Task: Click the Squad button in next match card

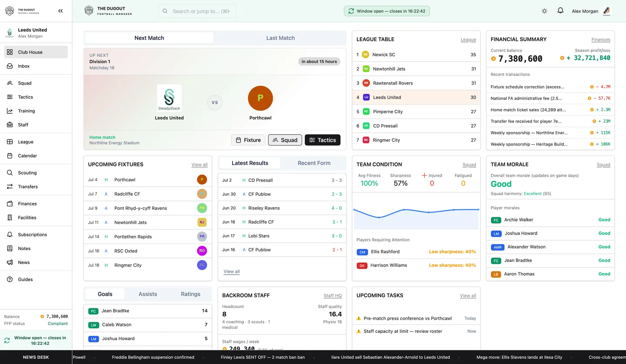Action: coord(285,140)
